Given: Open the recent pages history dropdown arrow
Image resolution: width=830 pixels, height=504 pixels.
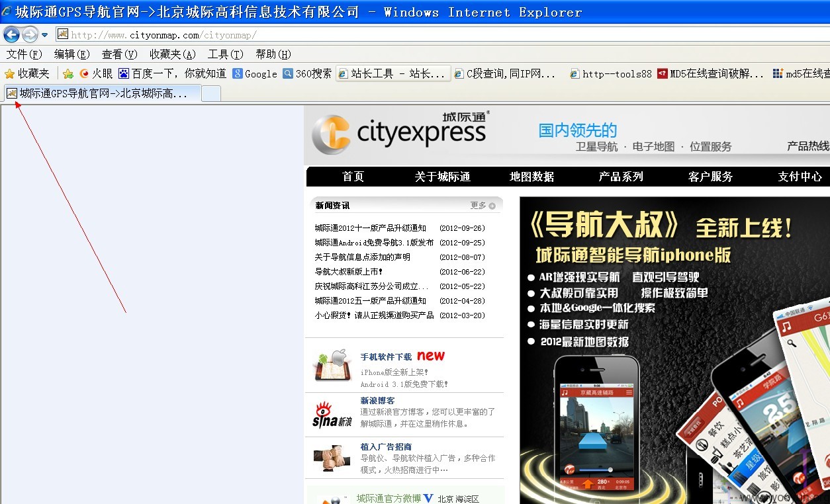Looking at the screenshot, I should click(45, 35).
